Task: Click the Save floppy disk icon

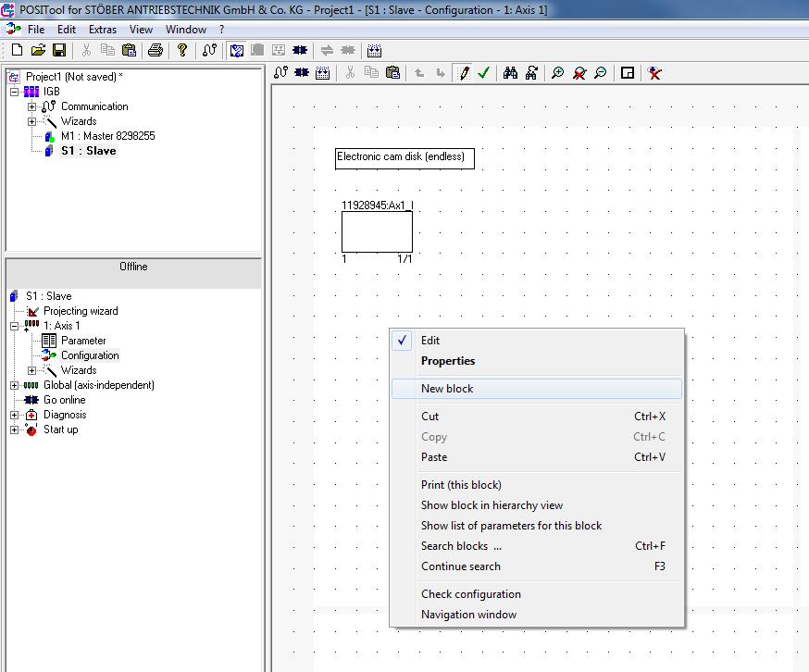Action: (59, 50)
